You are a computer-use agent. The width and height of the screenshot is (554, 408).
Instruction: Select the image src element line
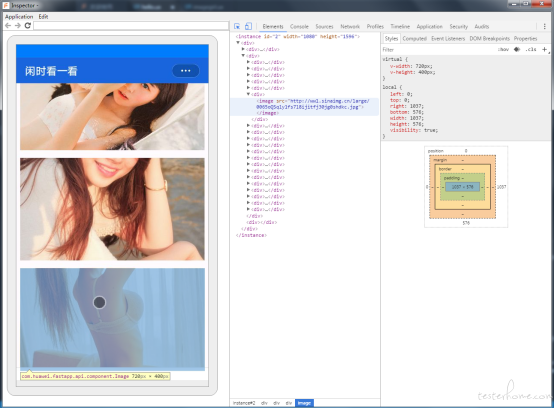point(305,107)
